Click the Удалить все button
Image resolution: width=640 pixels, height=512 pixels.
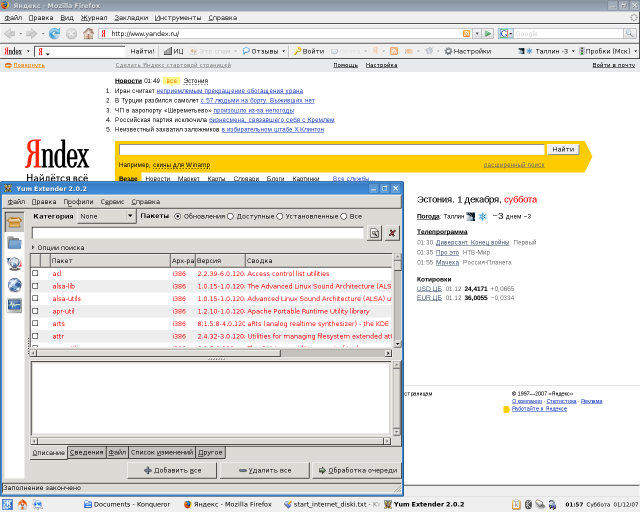pos(265,470)
